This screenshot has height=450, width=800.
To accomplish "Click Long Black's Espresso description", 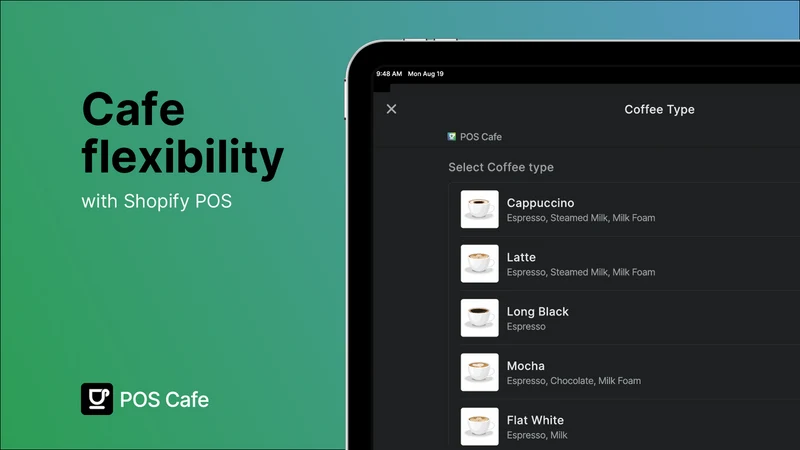I will (x=526, y=327).
